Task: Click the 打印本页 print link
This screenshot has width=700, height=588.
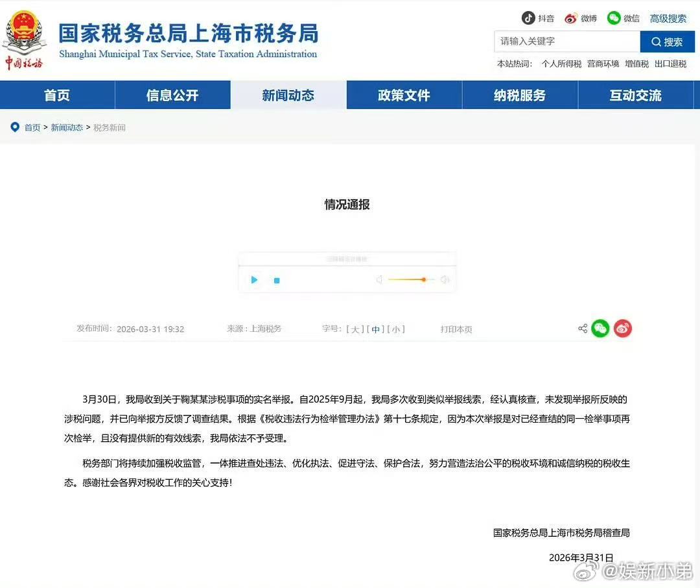Action: 456,329
